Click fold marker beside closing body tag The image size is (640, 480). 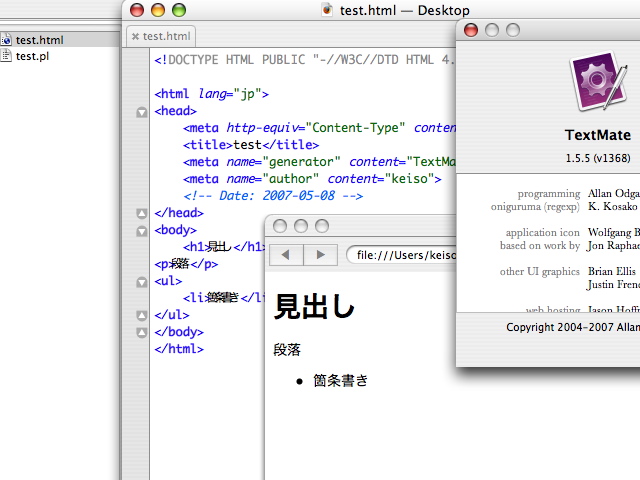pos(141,333)
